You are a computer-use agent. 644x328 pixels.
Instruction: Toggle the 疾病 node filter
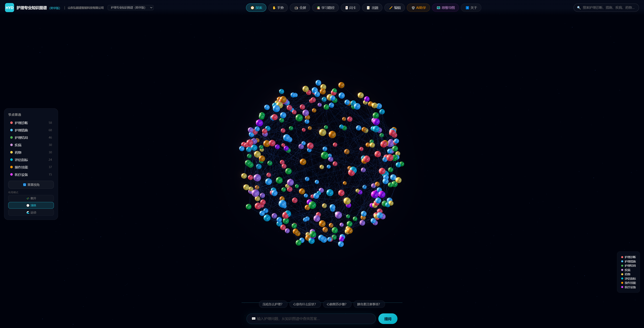(31, 145)
